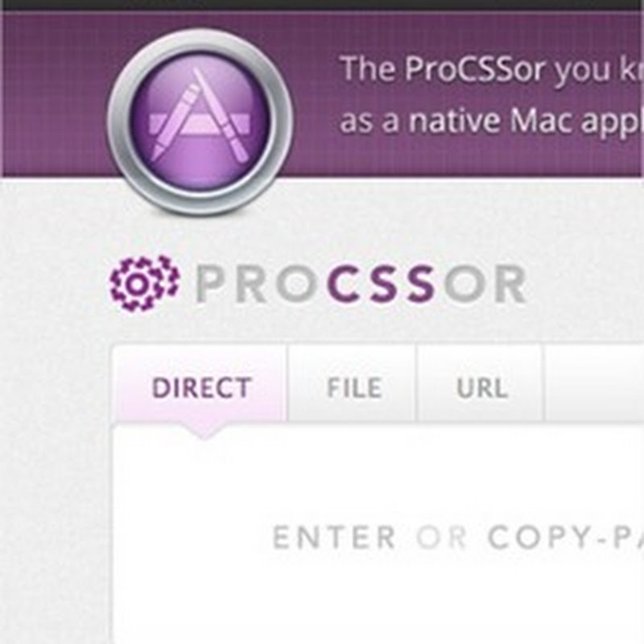Click the pencil-and-brush A symbol inside the badge
This screenshot has width=644, height=644.
(200, 115)
